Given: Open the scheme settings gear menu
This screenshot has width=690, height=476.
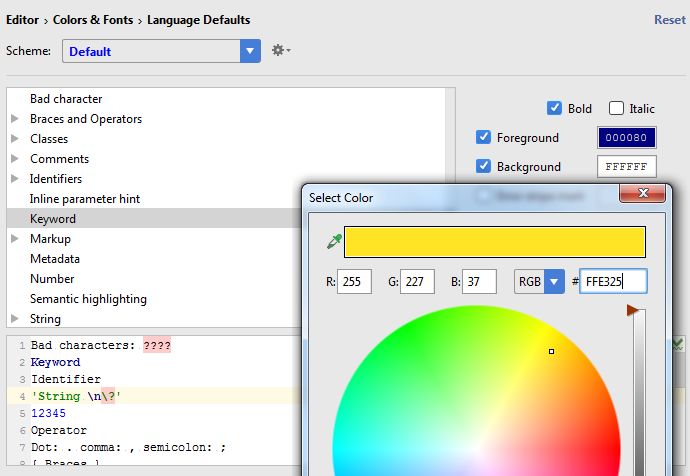Looking at the screenshot, I should (x=280, y=50).
